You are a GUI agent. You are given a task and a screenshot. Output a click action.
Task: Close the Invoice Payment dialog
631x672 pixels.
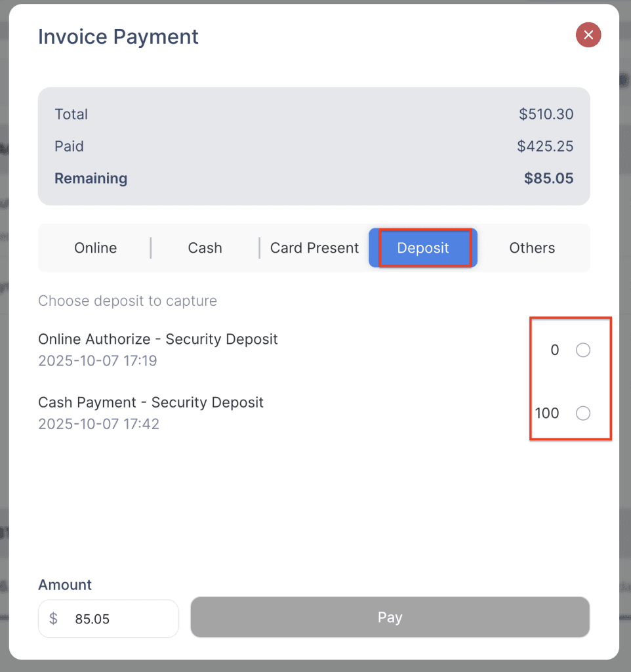click(x=588, y=35)
